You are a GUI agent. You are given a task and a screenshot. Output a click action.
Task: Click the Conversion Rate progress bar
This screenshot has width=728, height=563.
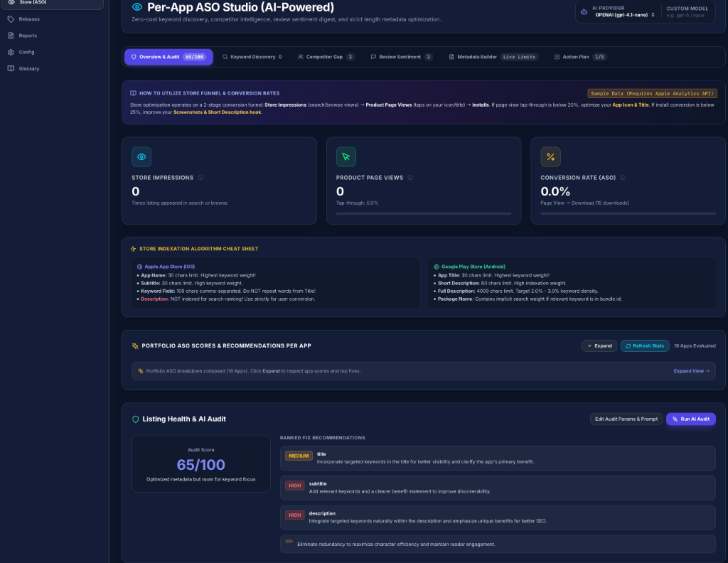[628, 213]
